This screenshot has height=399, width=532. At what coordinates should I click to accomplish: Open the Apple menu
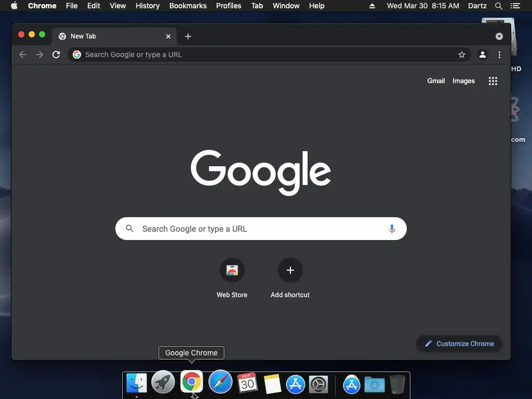pos(14,6)
